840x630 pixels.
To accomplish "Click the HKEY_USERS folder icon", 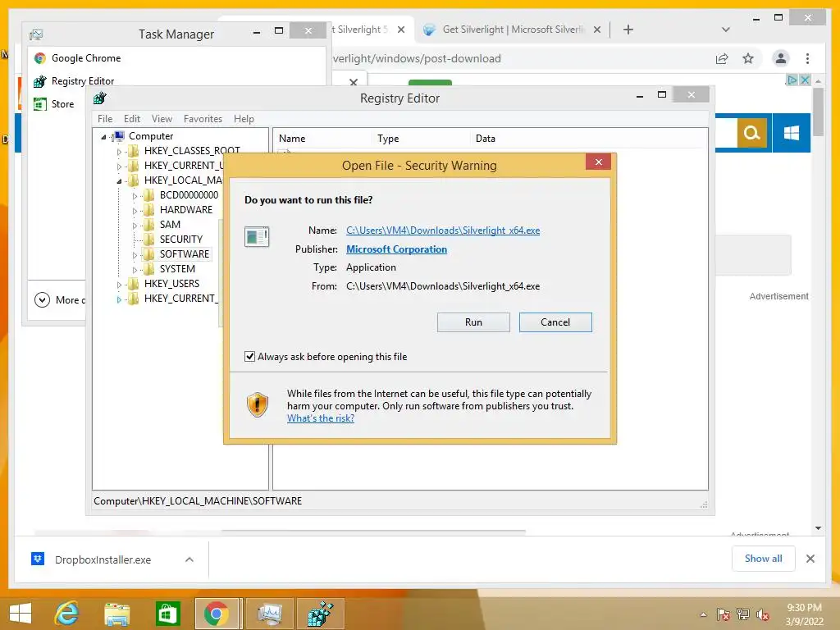I will pyautogui.click(x=134, y=283).
